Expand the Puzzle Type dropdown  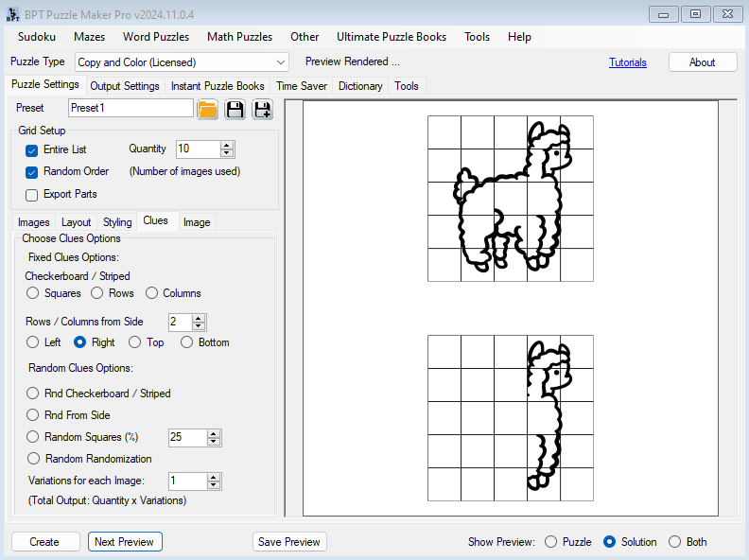280,62
